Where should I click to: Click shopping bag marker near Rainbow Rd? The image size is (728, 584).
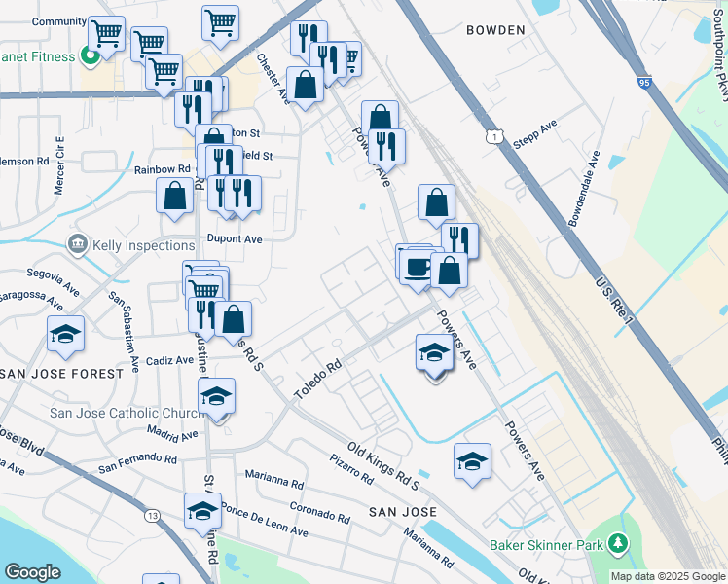click(174, 195)
